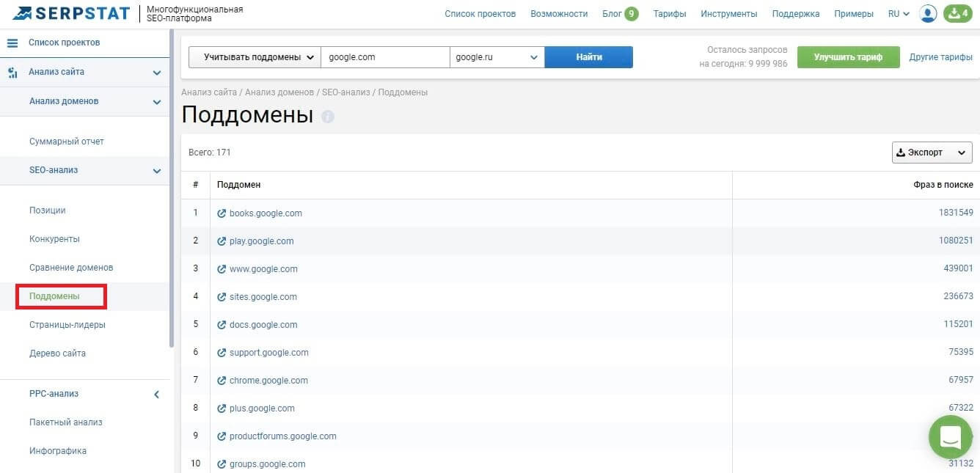Image resolution: width=980 pixels, height=473 pixels.
Task: Click the blog notification badge 9
Action: pos(632,13)
